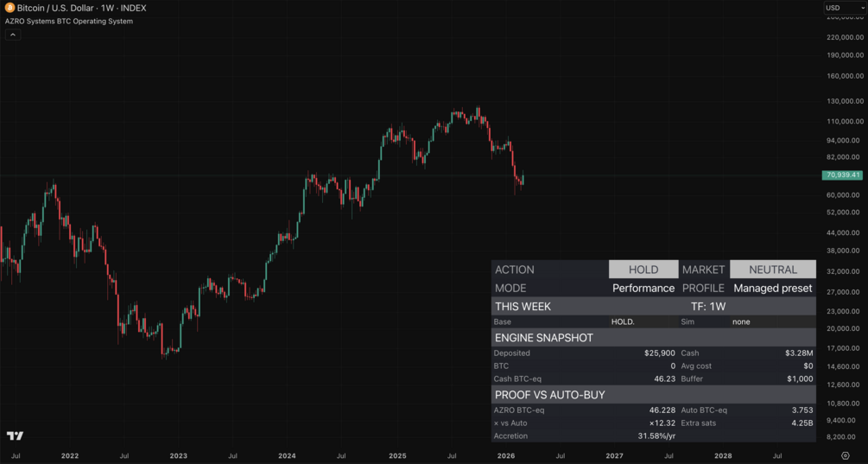Click the 2022 label on time axis

(70, 455)
